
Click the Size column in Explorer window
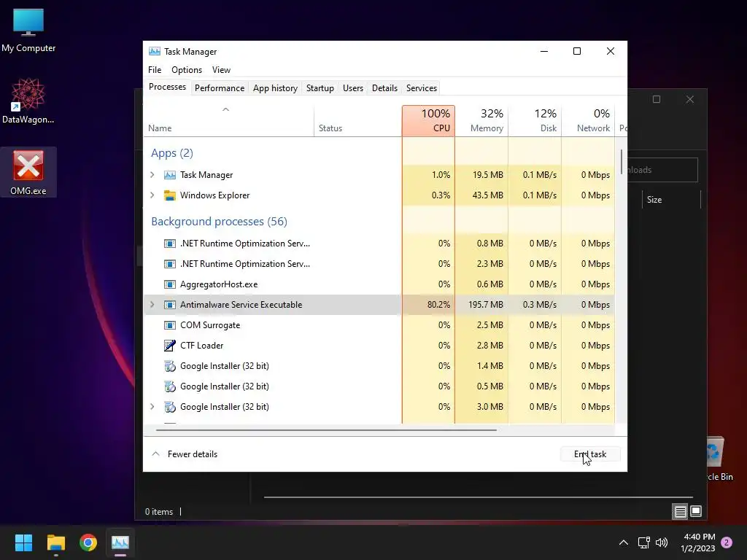point(671,200)
